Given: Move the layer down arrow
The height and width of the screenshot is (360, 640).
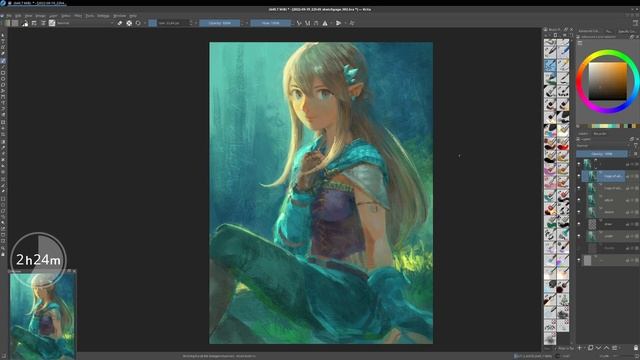Looking at the screenshot, I should pos(598,348).
